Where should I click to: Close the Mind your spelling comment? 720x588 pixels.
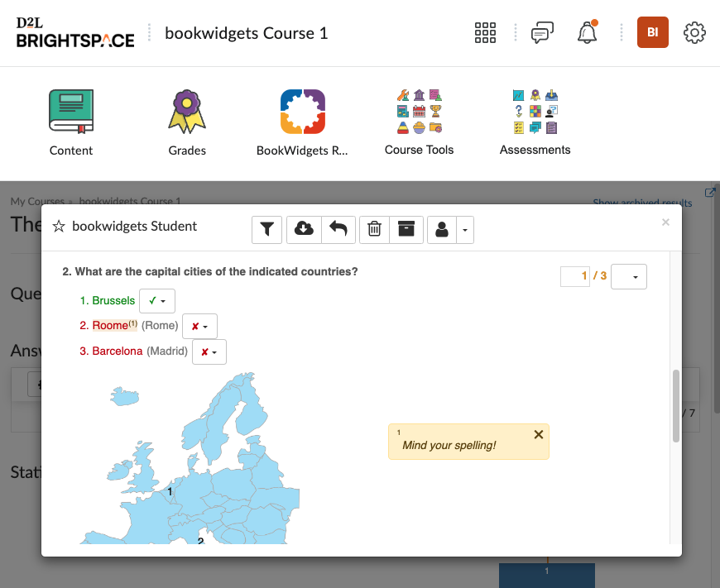point(539,434)
